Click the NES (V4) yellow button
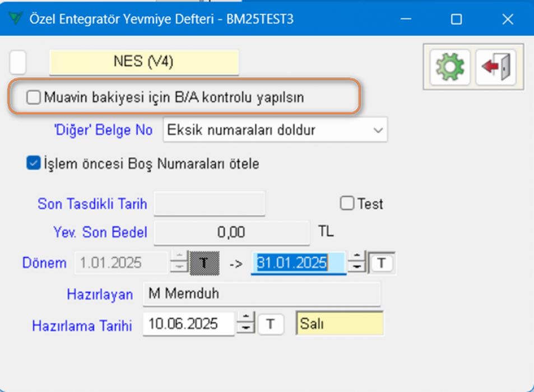This screenshot has width=534, height=392. click(x=144, y=62)
